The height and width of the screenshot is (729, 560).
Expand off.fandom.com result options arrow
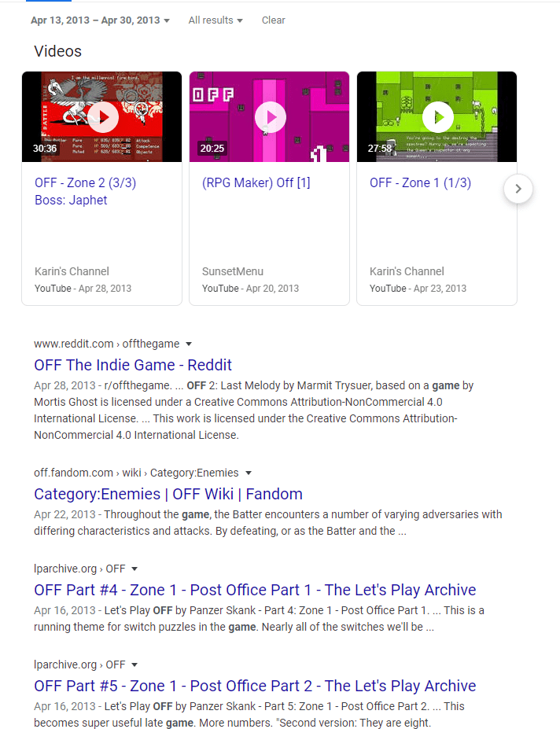[x=249, y=473]
